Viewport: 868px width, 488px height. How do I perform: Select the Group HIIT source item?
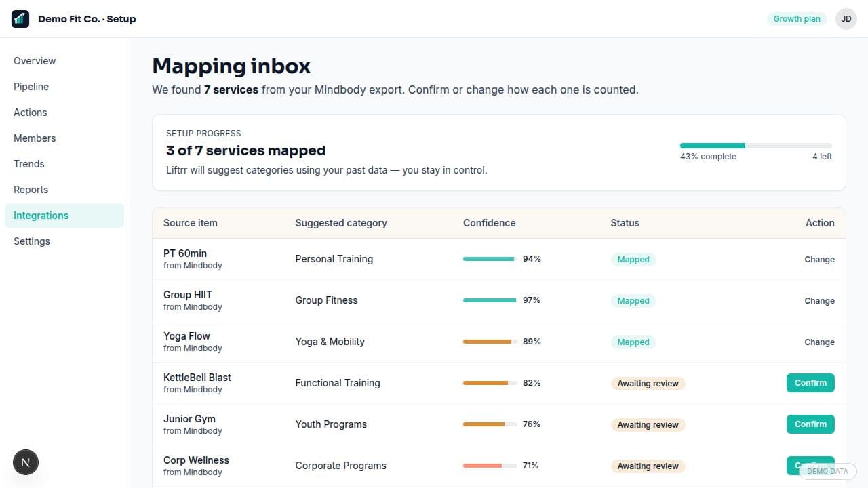(188, 295)
